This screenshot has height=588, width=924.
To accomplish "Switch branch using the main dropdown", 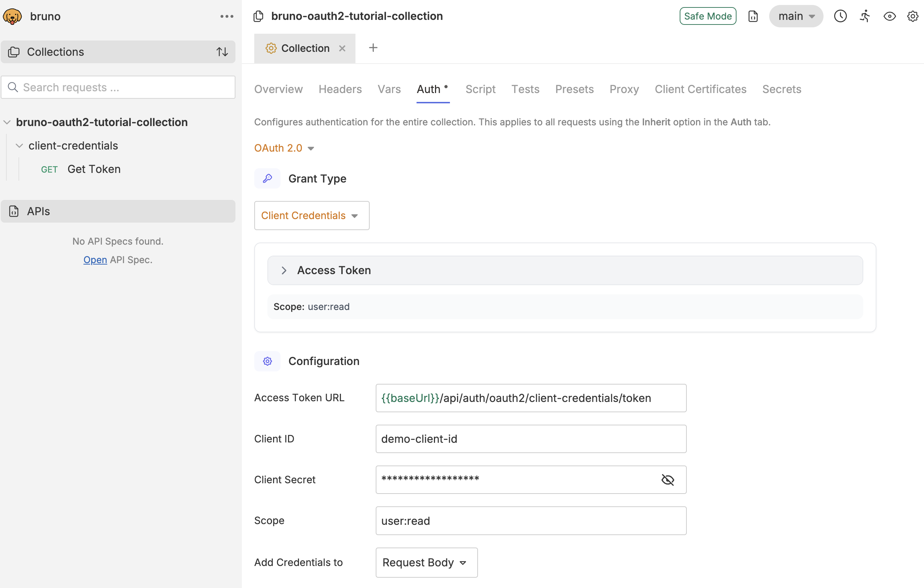I will pos(795,16).
